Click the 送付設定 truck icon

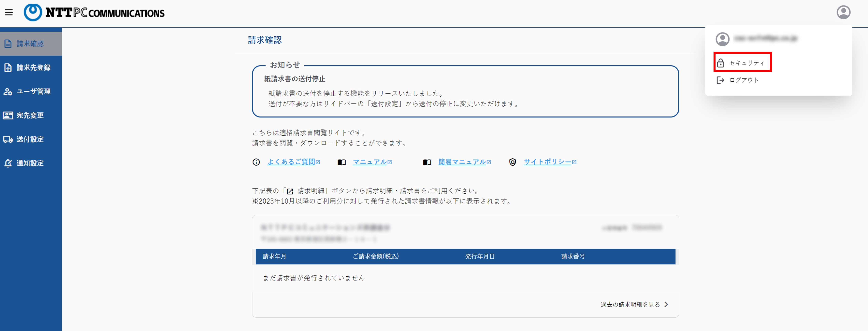tap(8, 139)
